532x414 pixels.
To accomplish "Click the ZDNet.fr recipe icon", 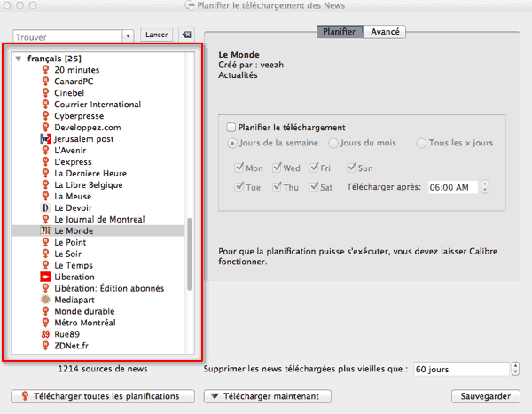I will pos(45,346).
